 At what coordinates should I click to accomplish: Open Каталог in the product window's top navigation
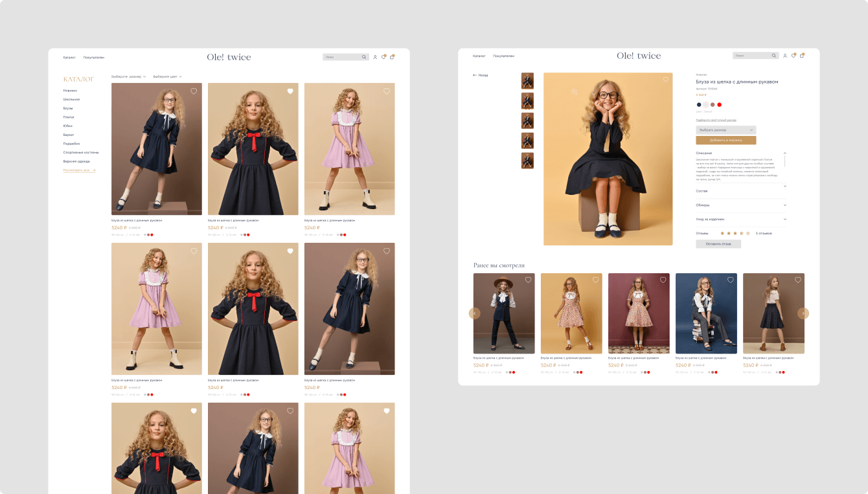coord(479,56)
